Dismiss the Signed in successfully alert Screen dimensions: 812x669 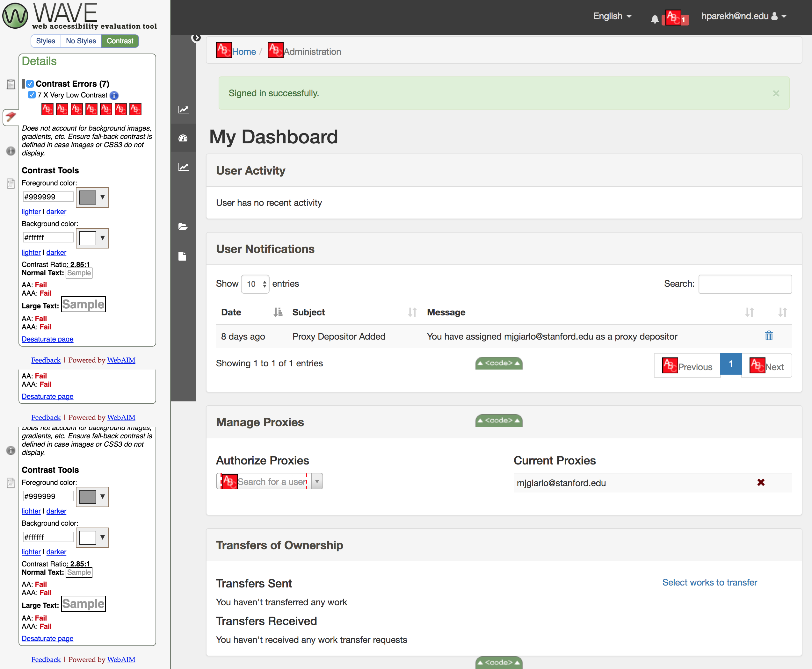click(776, 93)
